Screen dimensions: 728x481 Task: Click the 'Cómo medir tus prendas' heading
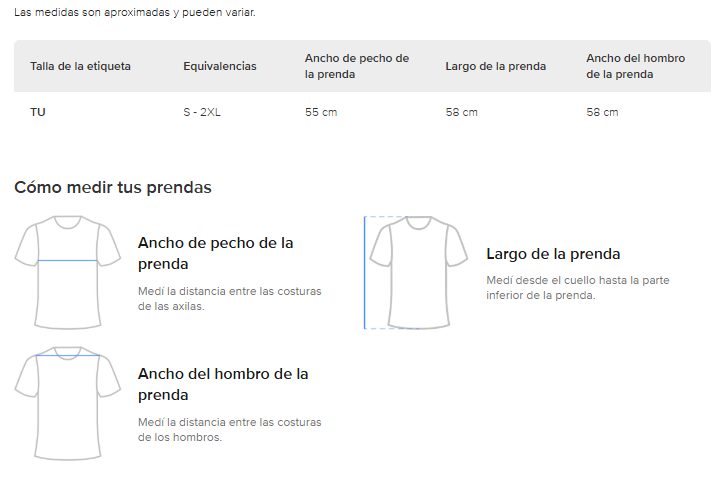pyautogui.click(x=113, y=188)
